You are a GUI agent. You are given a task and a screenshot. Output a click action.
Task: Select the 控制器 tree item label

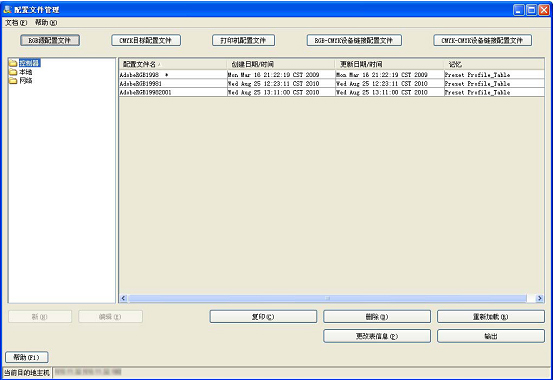(x=29, y=63)
